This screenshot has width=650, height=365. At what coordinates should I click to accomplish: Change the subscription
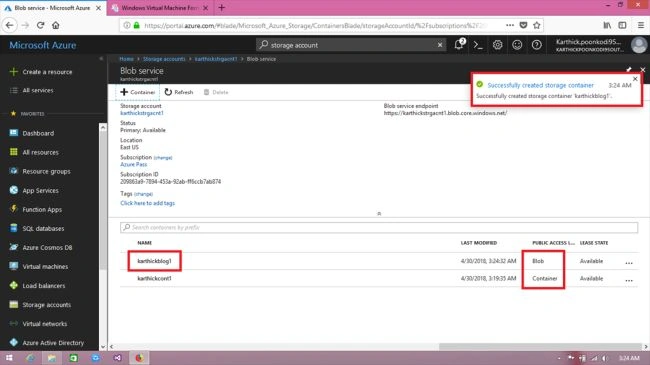[163, 158]
